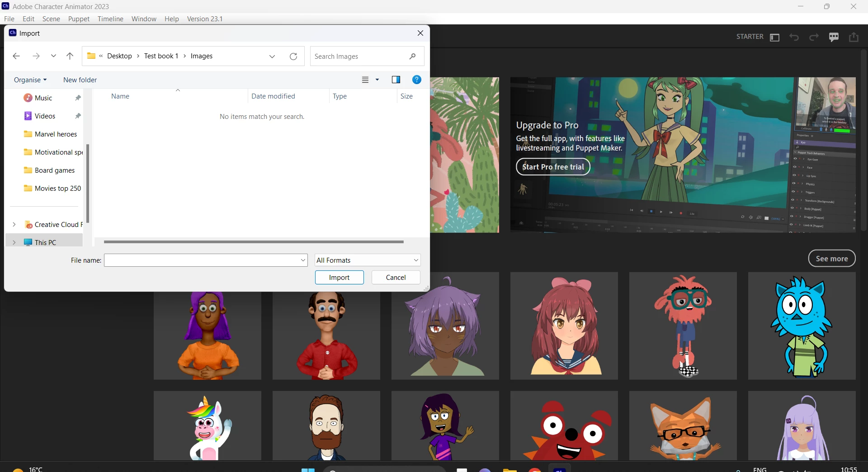Sort by the Type column header
Viewport: 868px width, 472px height.
tap(340, 96)
